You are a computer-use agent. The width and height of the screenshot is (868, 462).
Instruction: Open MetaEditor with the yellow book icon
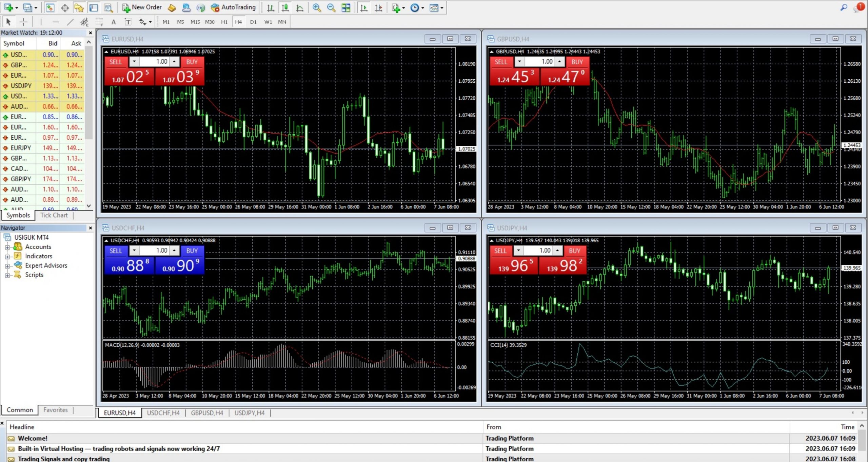click(x=172, y=7)
